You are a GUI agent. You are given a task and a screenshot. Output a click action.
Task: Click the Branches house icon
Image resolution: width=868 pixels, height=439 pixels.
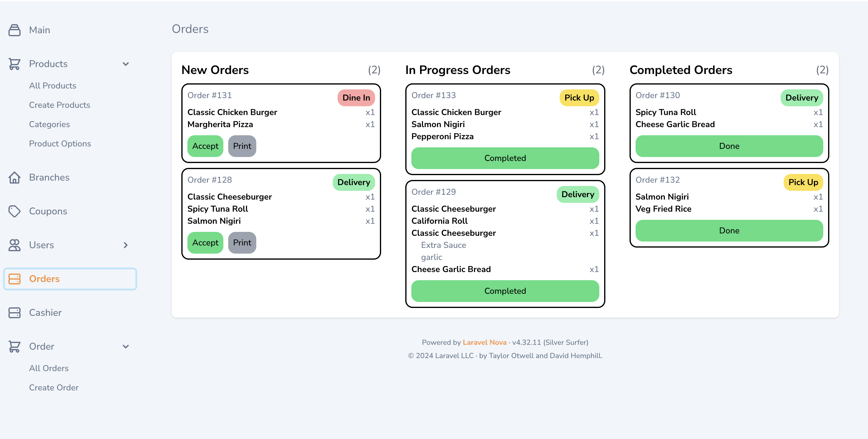pyautogui.click(x=15, y=178)
